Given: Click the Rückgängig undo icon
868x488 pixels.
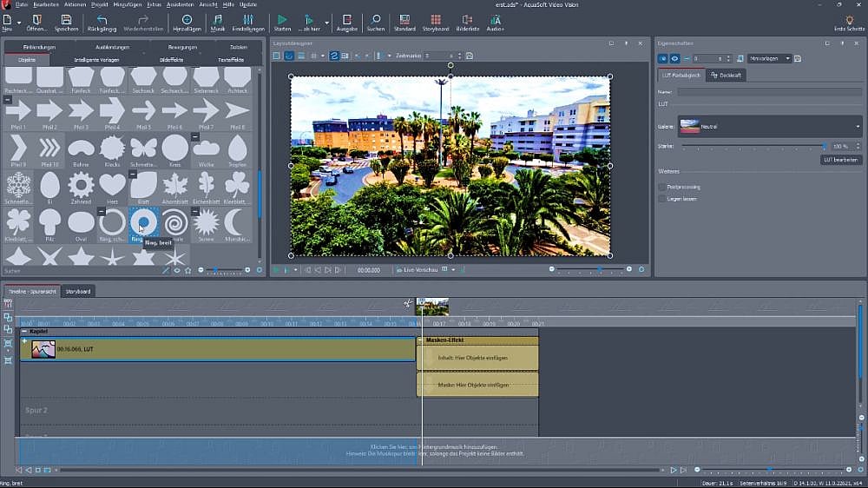Looking at the screenshot, I should (x=102, y=19).
